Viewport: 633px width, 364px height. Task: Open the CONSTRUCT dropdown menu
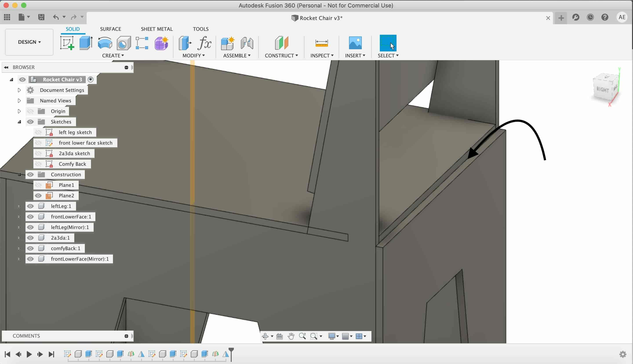(281, 55)
